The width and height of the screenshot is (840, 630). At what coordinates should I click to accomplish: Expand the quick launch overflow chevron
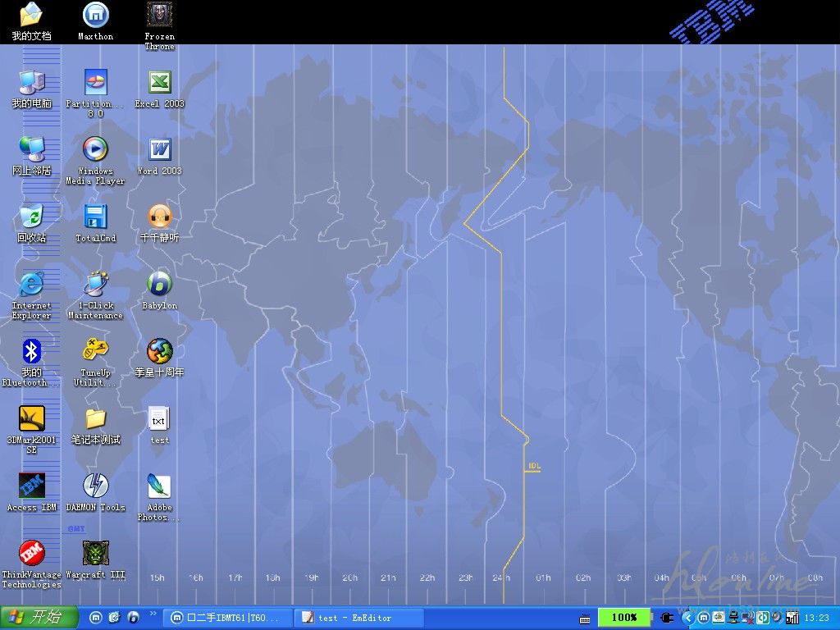[x=153, y=614]
